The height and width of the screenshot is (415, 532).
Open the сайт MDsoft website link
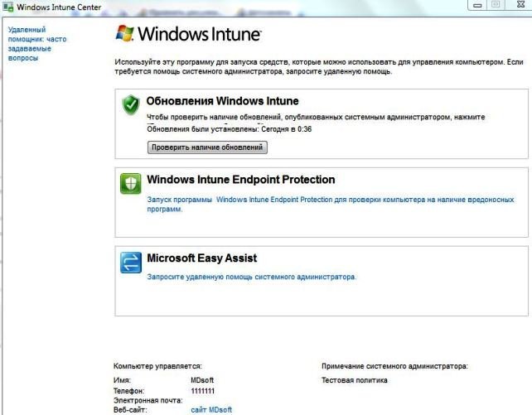211,409
